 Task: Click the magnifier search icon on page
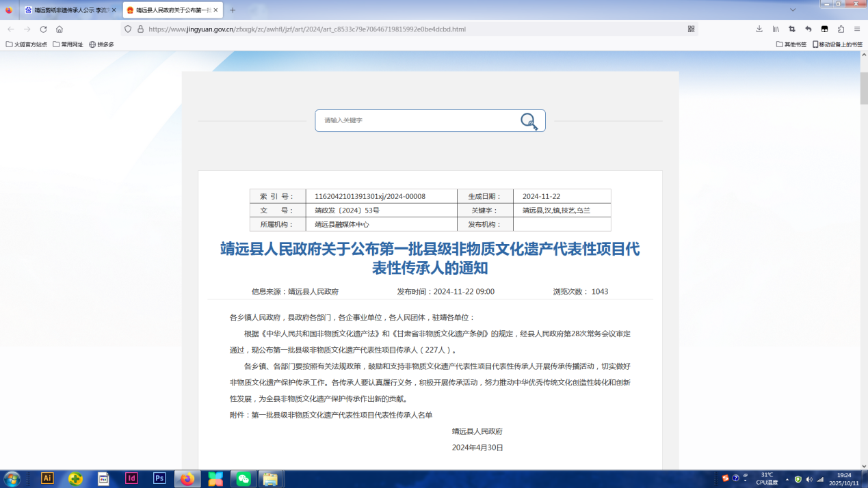pyautogui.click(x=529, y=122)
